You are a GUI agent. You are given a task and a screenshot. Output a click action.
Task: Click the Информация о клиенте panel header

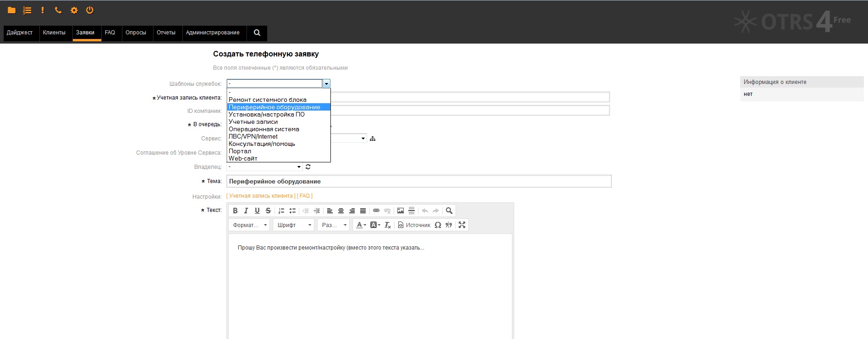coord(802,82)
